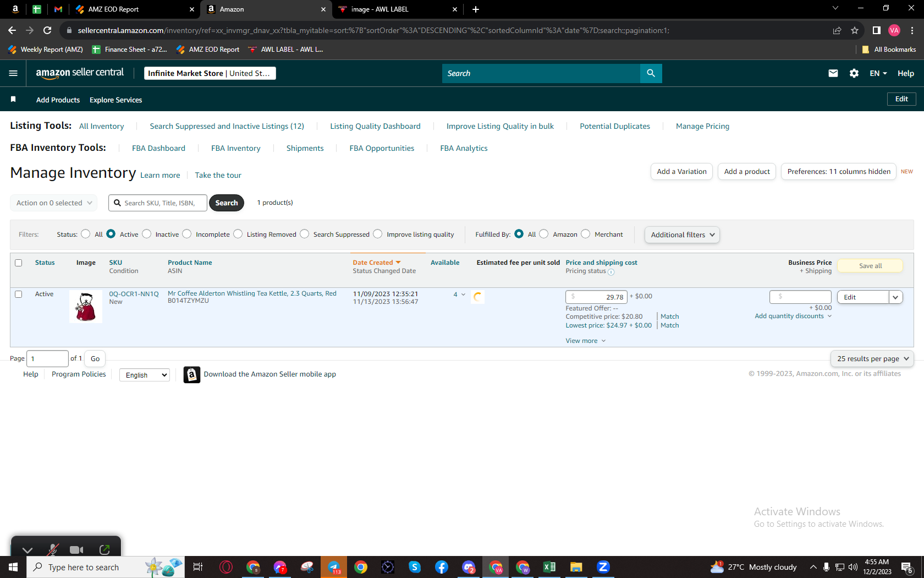Open Skype from the taskbar

[415, 567]
